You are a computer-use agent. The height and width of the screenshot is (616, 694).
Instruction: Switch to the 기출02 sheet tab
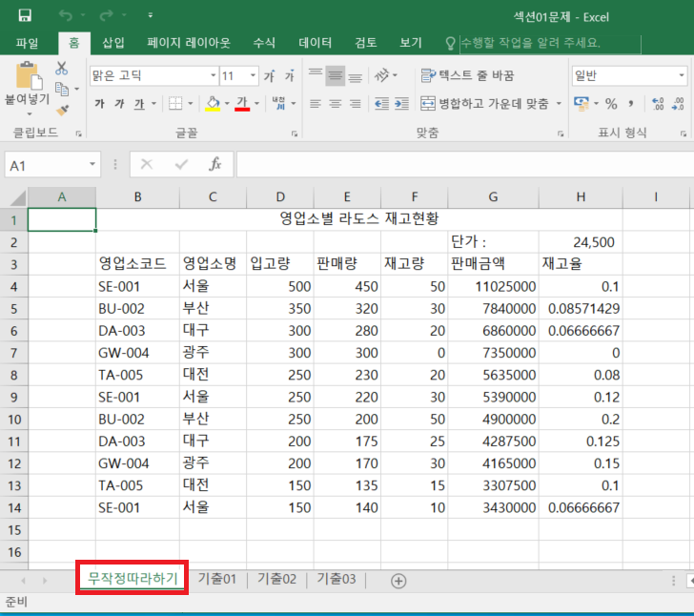click(277, 579)
